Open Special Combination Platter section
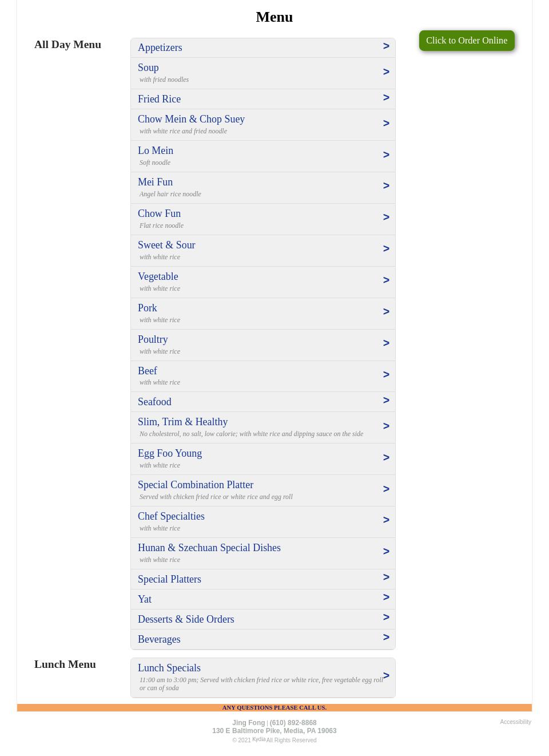This screenshot has width=549, height=756. pyautogui.click(x=196, y=485)
